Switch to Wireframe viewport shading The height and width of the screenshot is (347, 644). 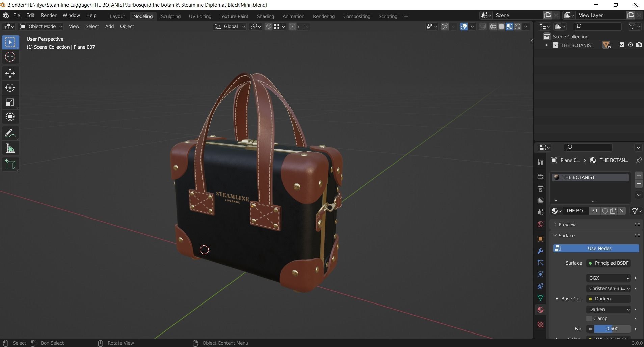click(x=493, y=26)
